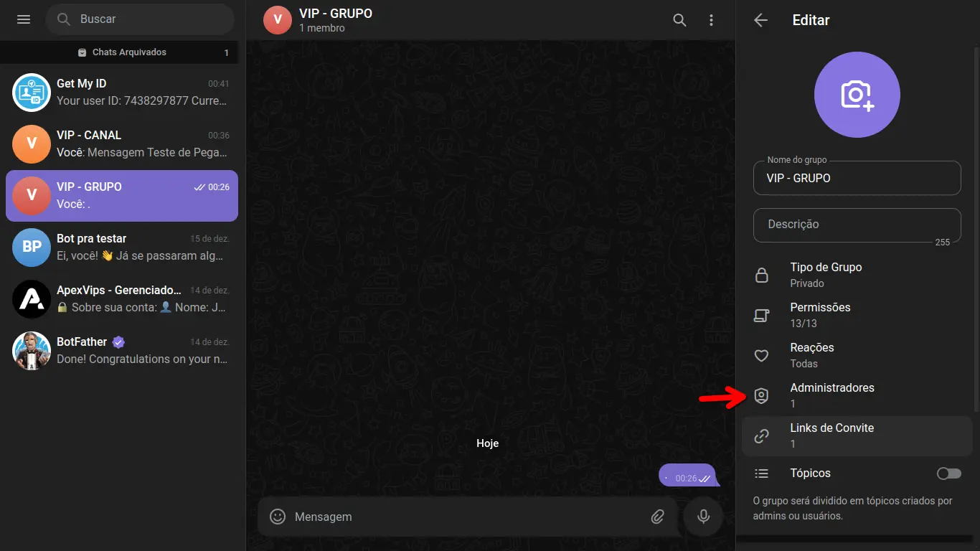Click the search magnifier in chat header
This screenshot has height=551, width=980.
(x=679, y=20)
